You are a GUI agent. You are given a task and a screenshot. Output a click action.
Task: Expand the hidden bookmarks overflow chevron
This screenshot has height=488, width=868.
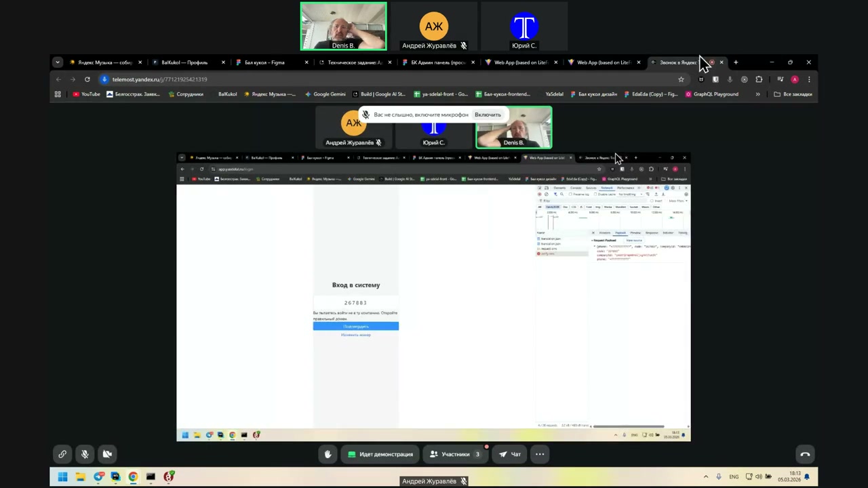[x=757, y=94]
